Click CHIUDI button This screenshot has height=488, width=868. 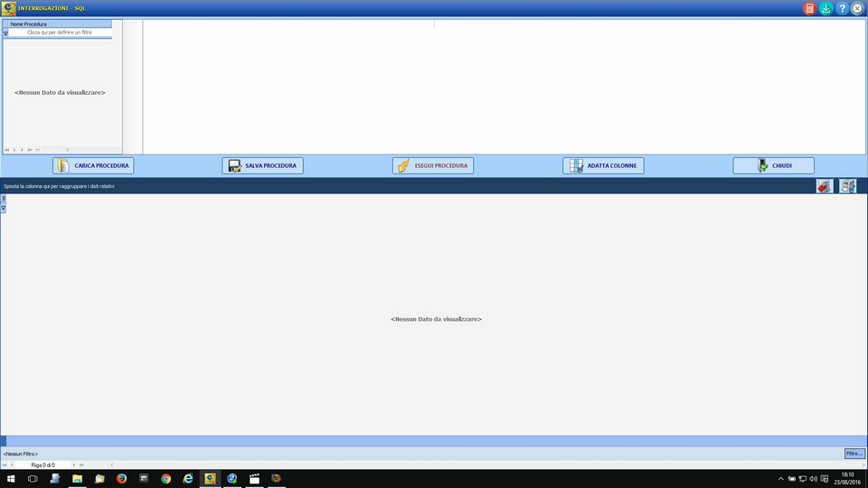point(773,165)
